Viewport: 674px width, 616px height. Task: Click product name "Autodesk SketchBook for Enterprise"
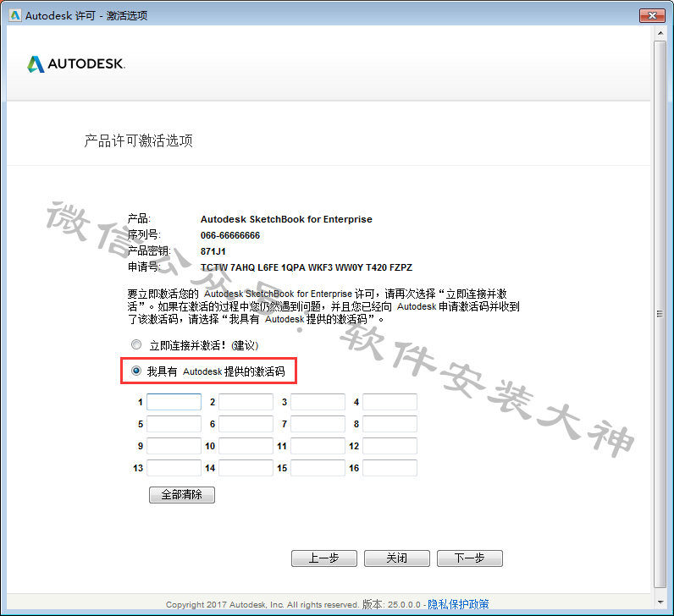click(286, 219)
